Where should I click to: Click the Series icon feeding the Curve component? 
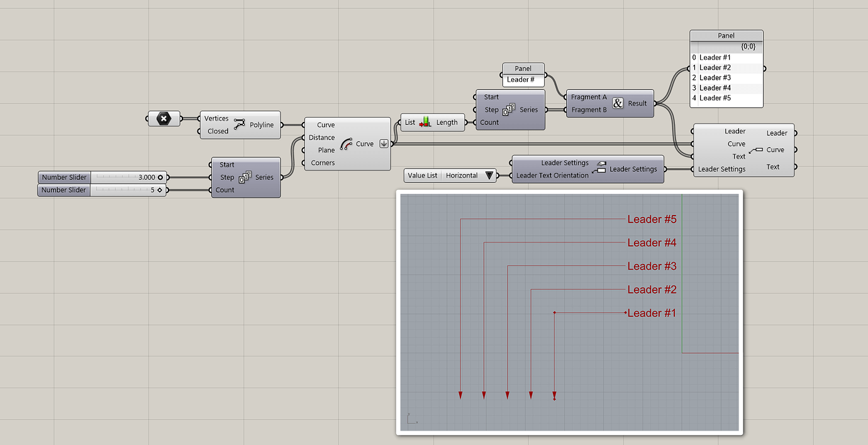pyautogui.click(x=245, y=177)
